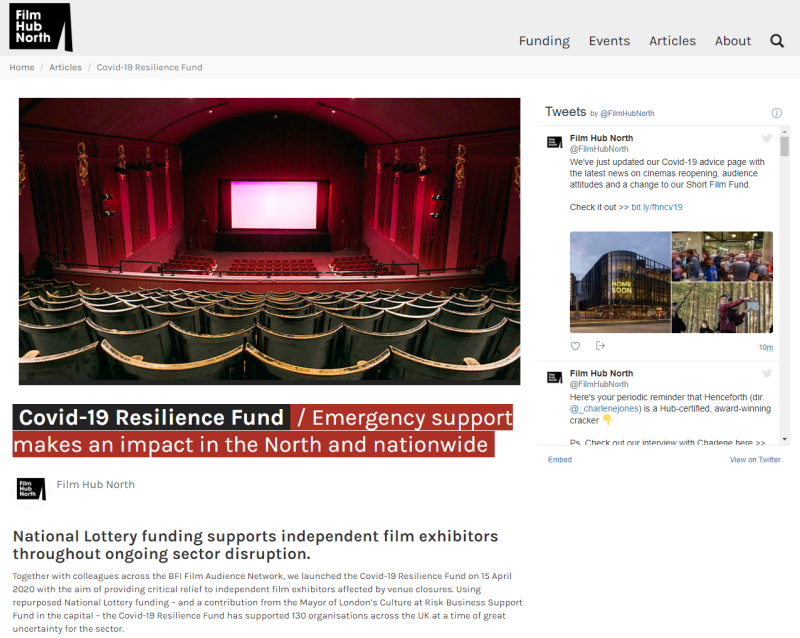Screen dimensions: 800x638
Task: Click the tweets feed scrollbar down arrow
Action: click(785, 439)
